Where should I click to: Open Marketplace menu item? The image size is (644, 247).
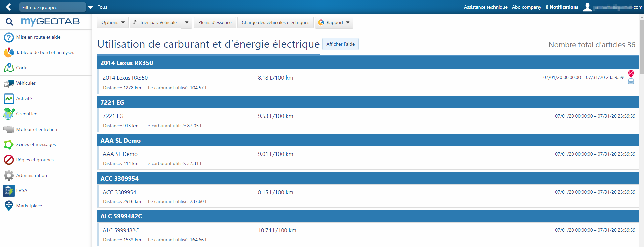(46, 206)
